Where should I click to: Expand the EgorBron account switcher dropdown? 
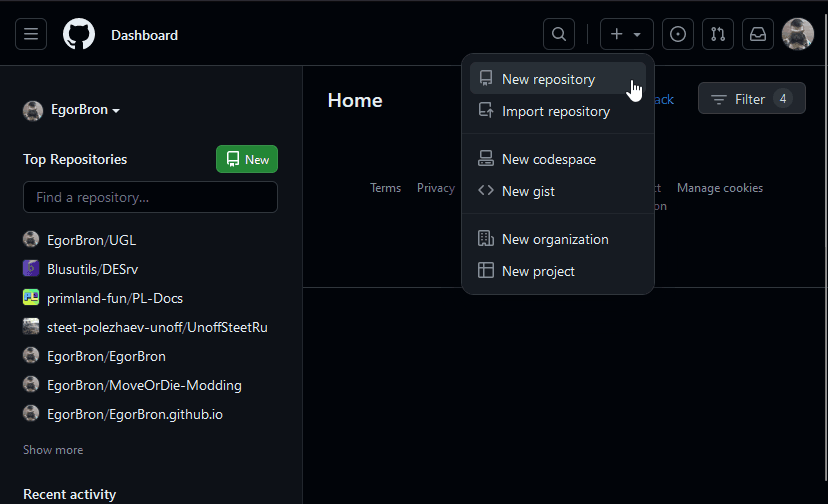pyautogui.click(x=72, y=110)
